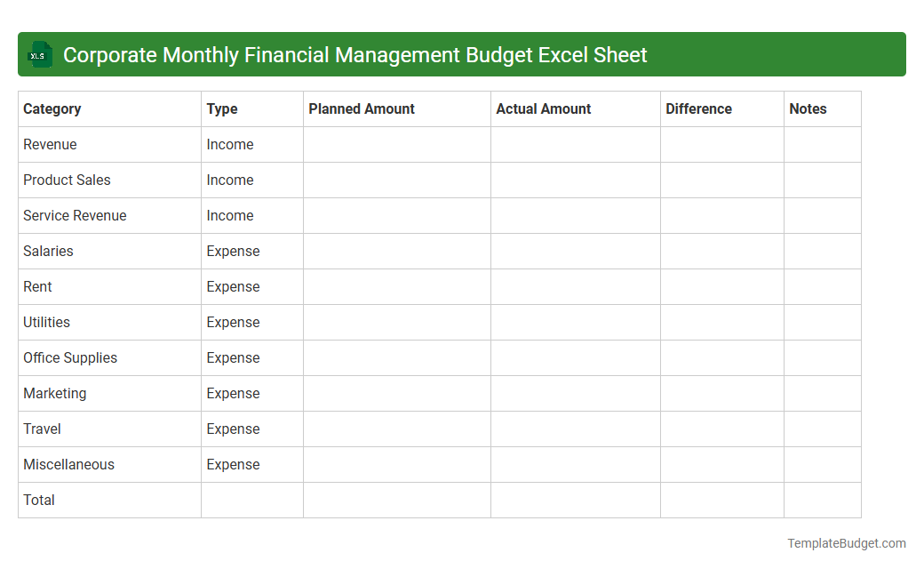Screen dimensions: 924x569
Task: Click the Actual Amount header cell
Action: point(543,108)
